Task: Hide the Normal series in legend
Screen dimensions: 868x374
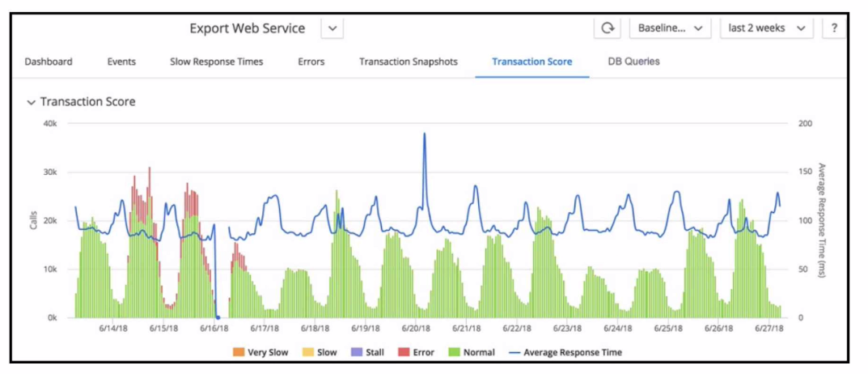Action: [472, 352]
